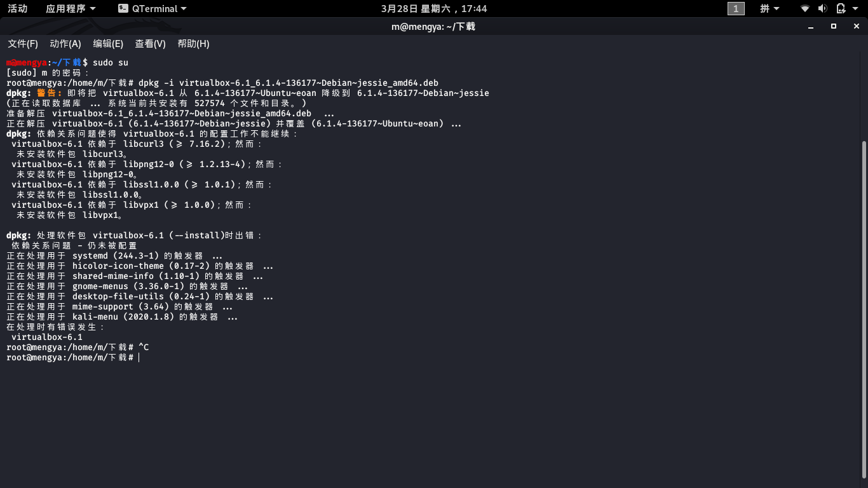Select workspace indicator 1
Screen dimensions: 868x488
(x=735, y=9)
